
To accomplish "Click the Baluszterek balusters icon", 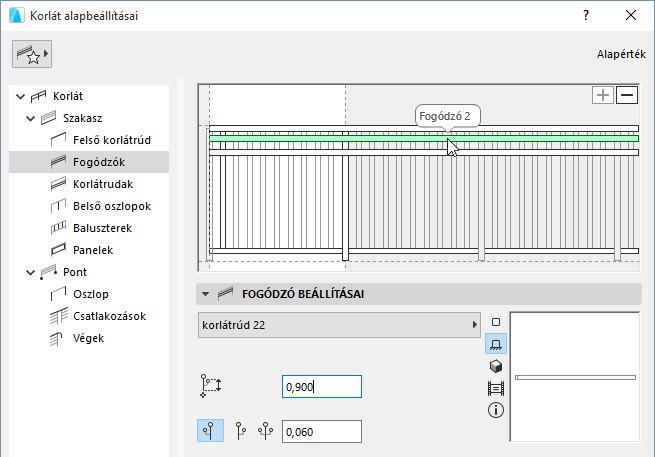I will tap(58, 228).
